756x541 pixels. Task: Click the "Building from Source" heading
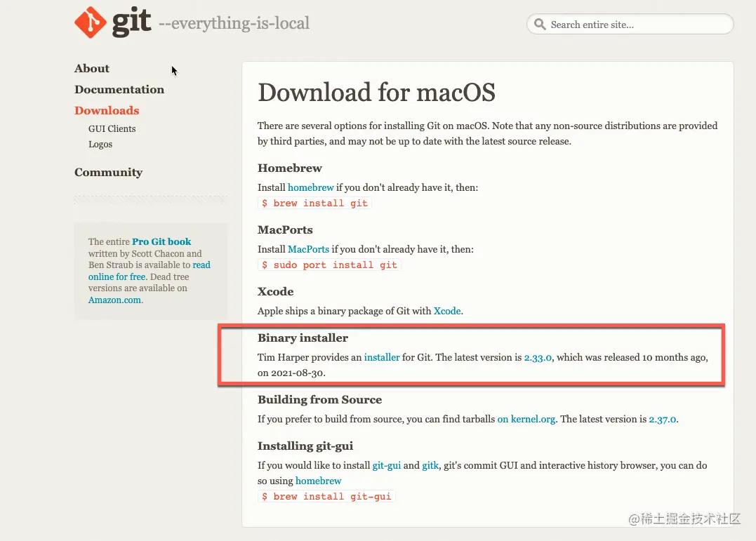point(319,400)
